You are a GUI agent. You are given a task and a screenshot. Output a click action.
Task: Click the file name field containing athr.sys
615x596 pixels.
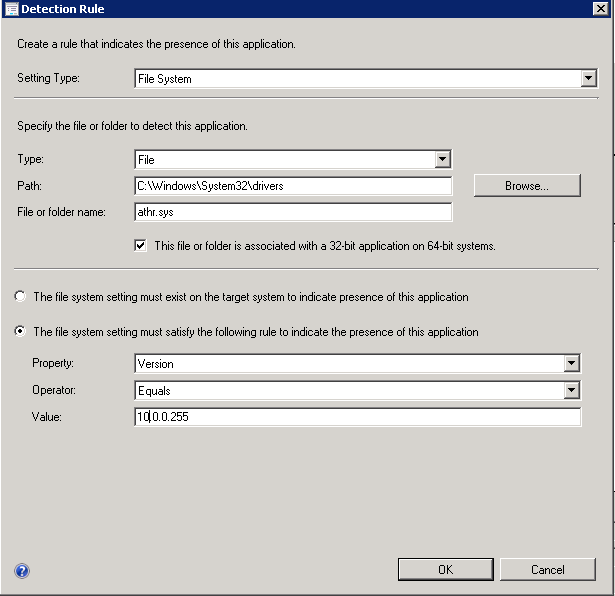click(293, 211)
